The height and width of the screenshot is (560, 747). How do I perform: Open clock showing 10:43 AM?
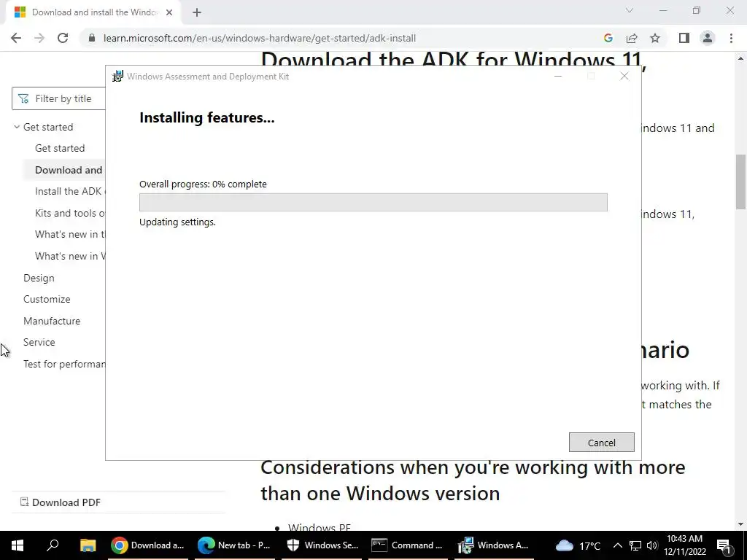(684, 545)
